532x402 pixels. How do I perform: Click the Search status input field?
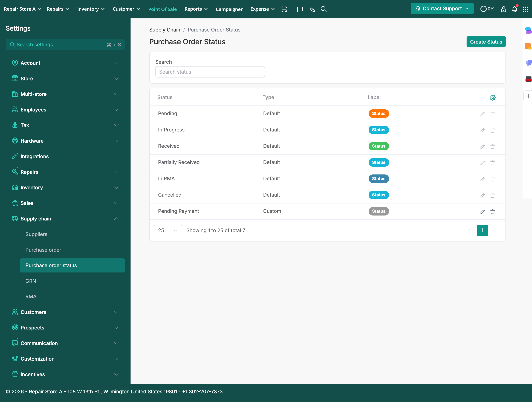pos(210,72)
